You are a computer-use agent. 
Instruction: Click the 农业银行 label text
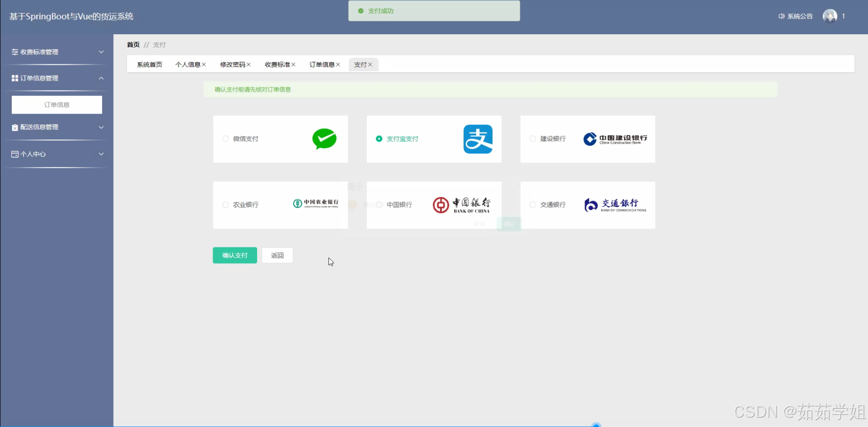point(246,205)
